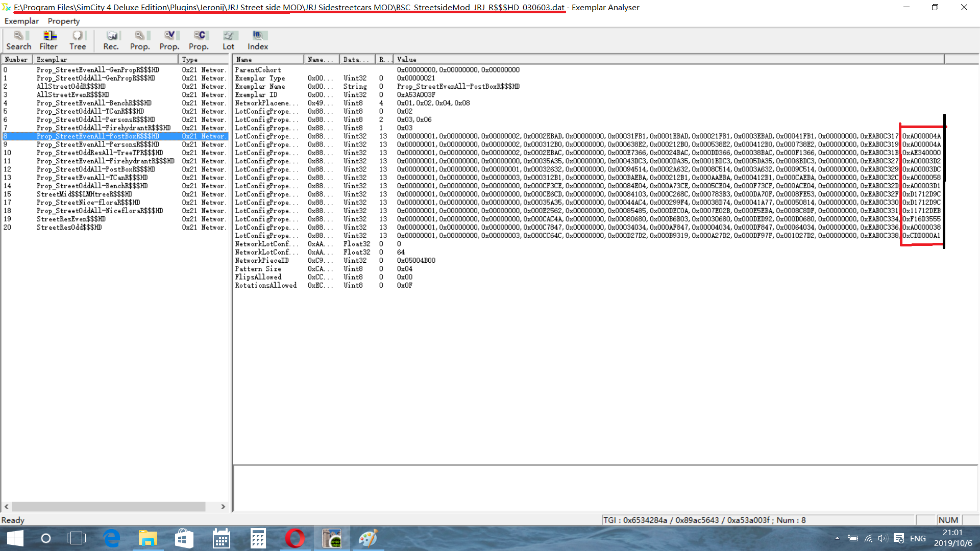
Task: Select Prop_StreetOddAll-PostBoxR$$$HD row
Action: point(115,169)
